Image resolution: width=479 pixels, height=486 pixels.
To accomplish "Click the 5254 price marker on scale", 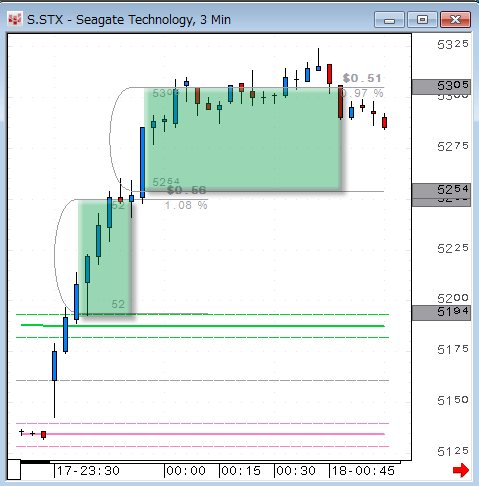I will (x=441, y=190).
